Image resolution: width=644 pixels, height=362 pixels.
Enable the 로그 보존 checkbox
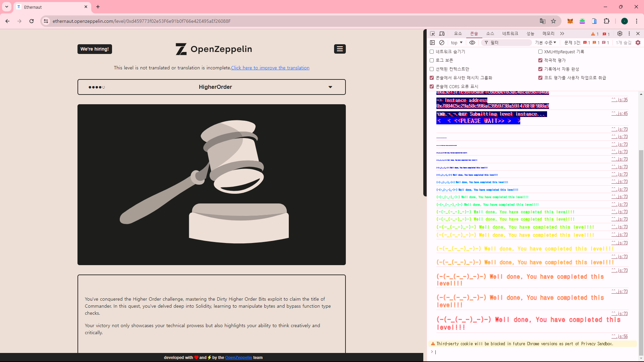pyautogui.click(x=432, y=60)
